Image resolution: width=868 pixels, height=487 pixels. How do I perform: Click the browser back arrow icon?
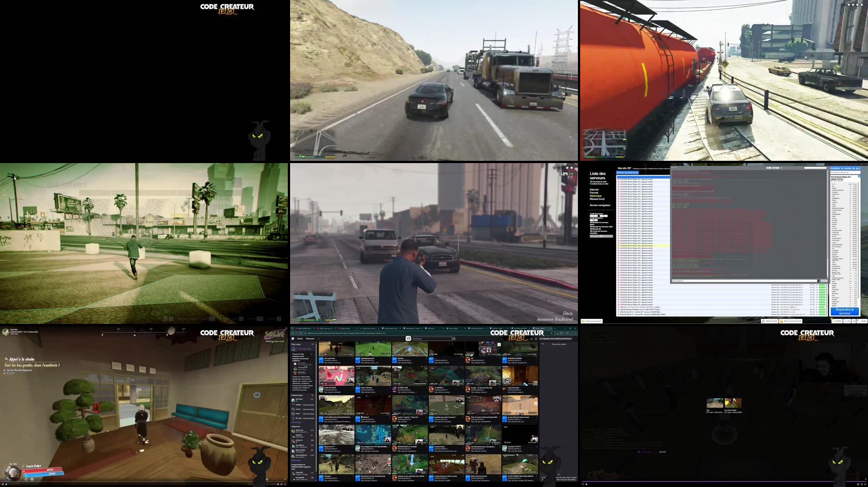tap(292, 333)
